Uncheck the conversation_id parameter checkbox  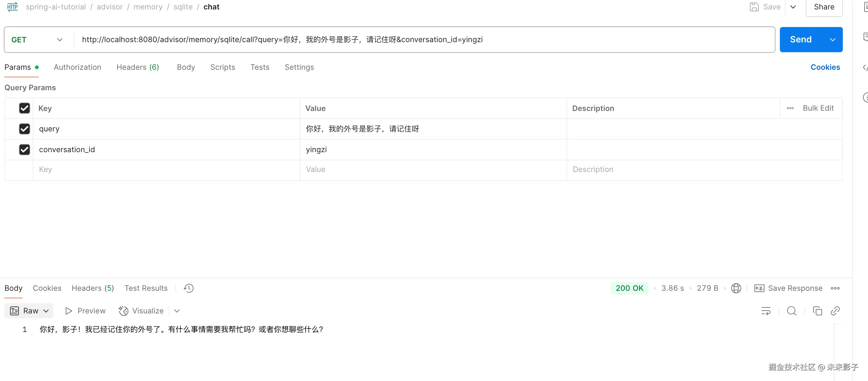24,149
